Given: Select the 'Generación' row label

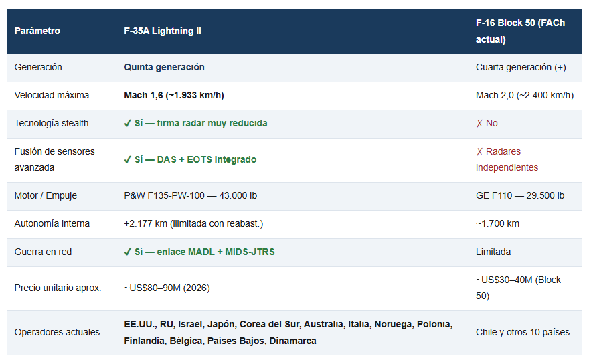Looking at the screenshot, I should pyautogui.click(x=38, y=67).
